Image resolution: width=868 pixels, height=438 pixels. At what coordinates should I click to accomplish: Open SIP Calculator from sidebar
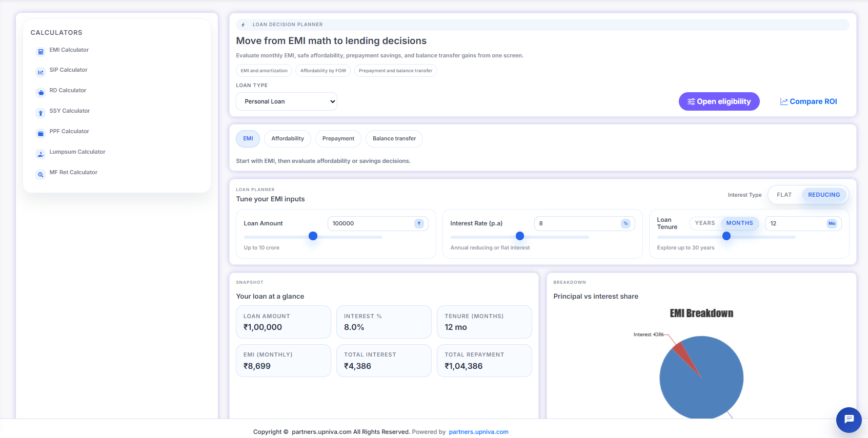coord(69,70)
